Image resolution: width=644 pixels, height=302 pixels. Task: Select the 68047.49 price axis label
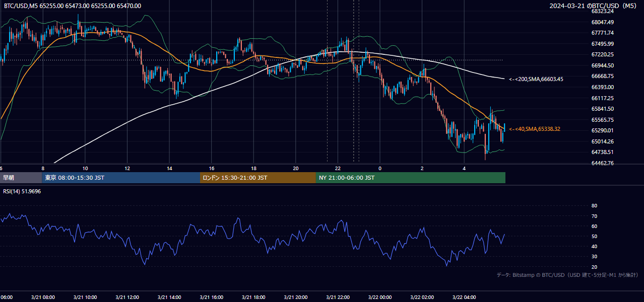click(603, 22)
